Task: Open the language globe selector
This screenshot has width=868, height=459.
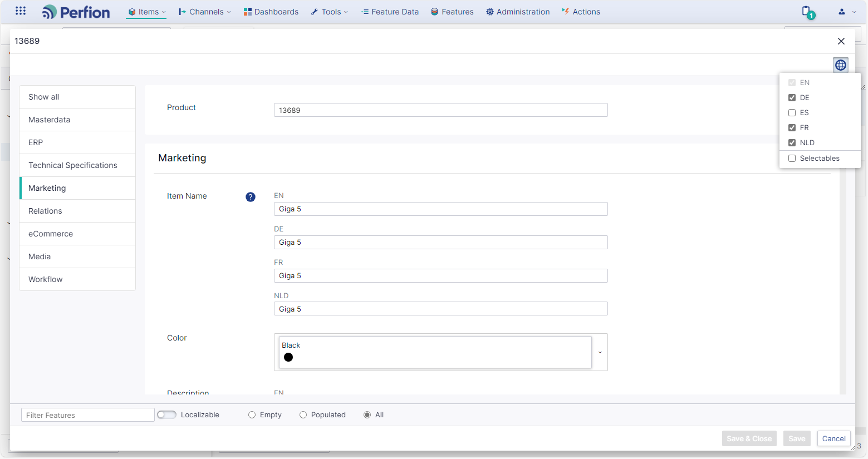Action: coord(841,65)
